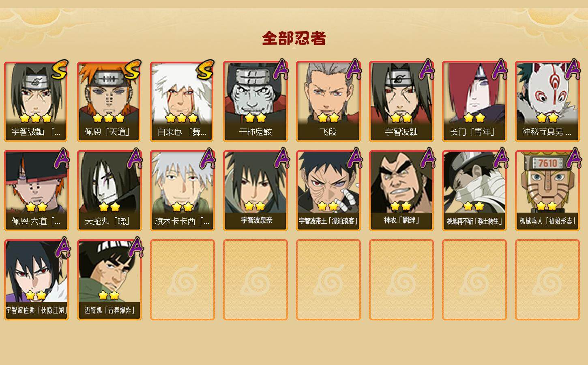Open the 干柿鬼鲛 ninja card
This screenshot has height=365, width=588.
click(x=255, y=101)
